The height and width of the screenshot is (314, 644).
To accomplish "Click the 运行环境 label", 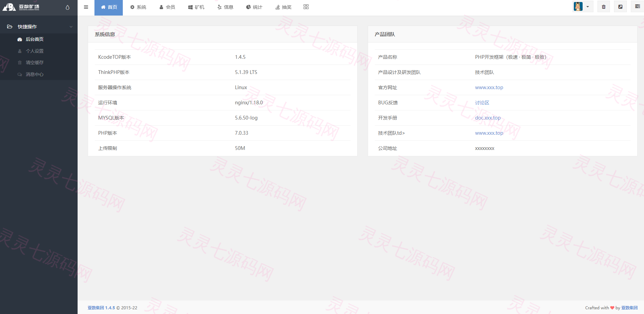I will [108, 103].
